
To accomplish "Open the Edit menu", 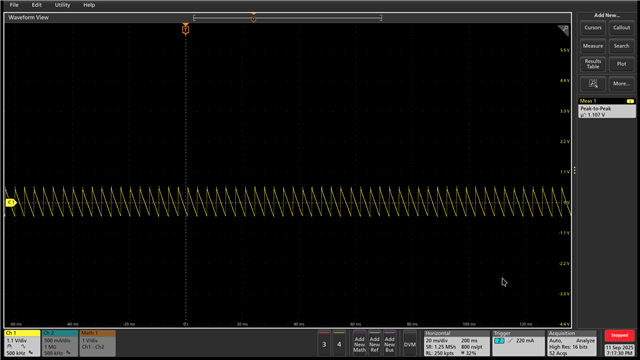I will click(x=36, y=5).
